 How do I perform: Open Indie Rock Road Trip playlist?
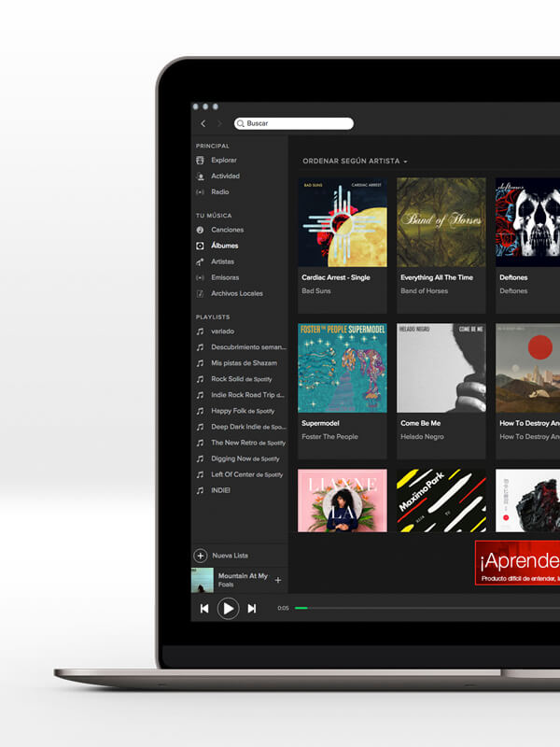pyautogui.click(x=247, y=395)
